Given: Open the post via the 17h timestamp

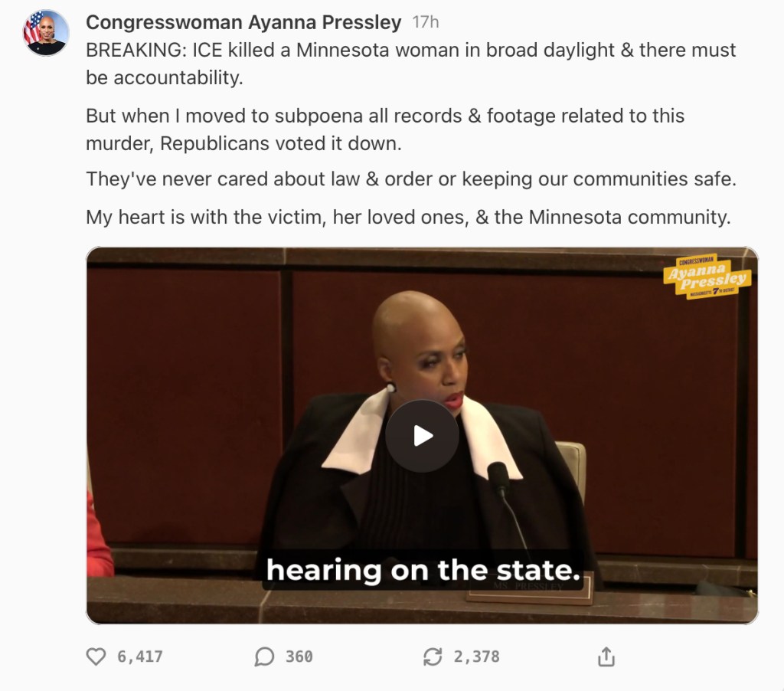Looking at the screenshot, I should point(426,22).
